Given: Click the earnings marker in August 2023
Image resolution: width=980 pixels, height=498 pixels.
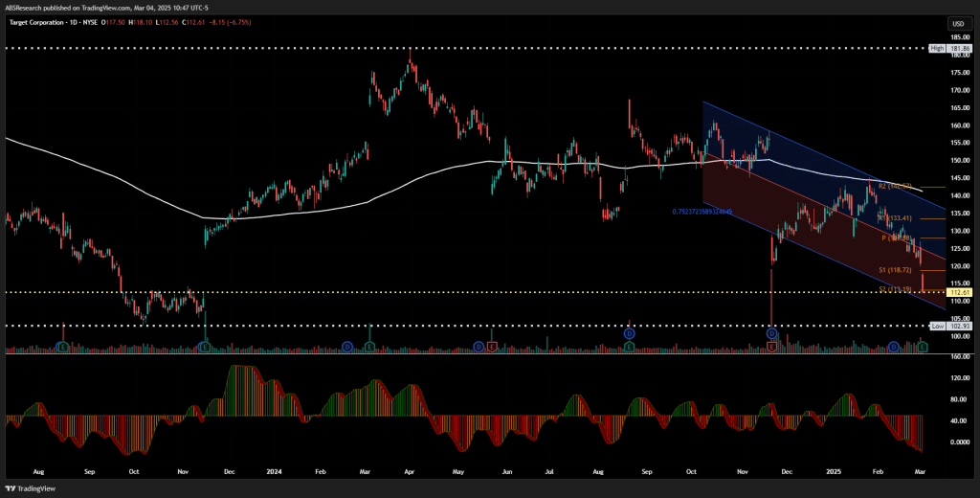Looking at the screenshot, I should click(x=62, y=347).
